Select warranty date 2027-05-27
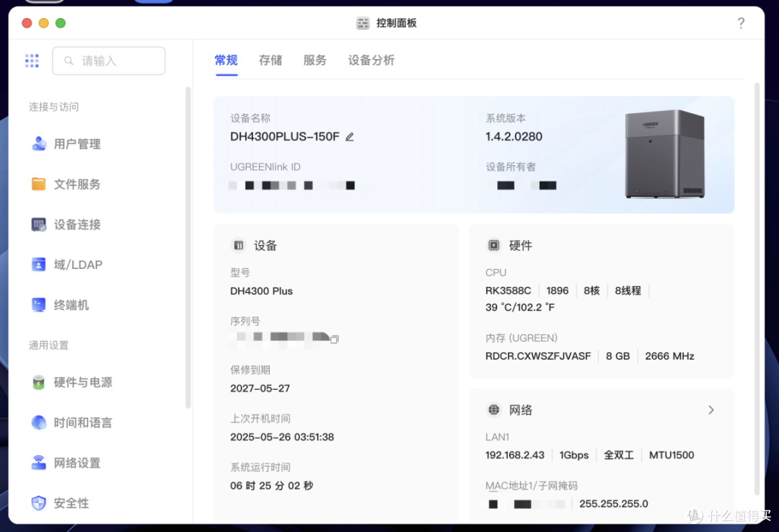 260,389
